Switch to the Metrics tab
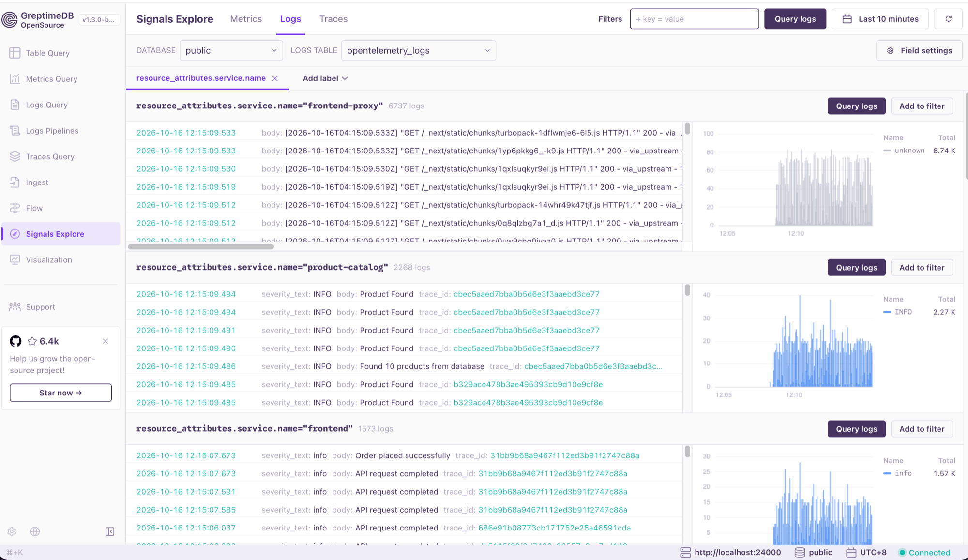 [246, 19]
